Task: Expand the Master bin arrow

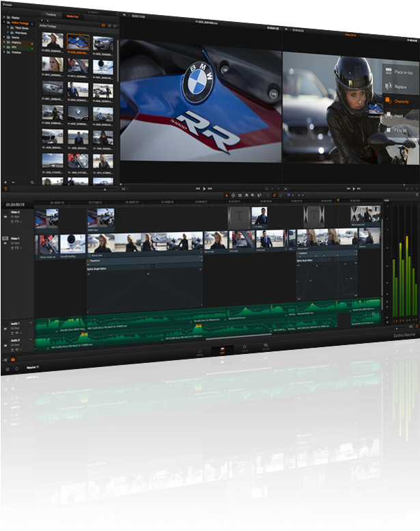Action: [x=4, y=17]
